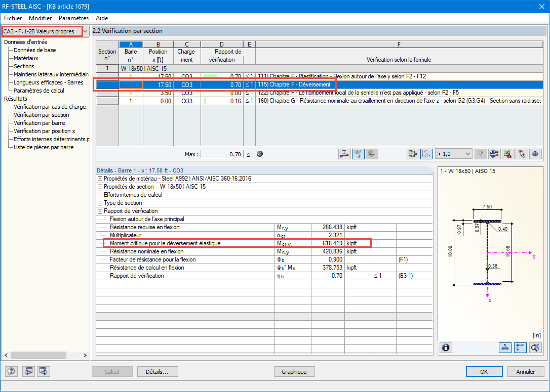Select row 111) Chapitre F - Plastification
Image resolution: width=550 pixels, height=392 pixels.
point(320,76)
